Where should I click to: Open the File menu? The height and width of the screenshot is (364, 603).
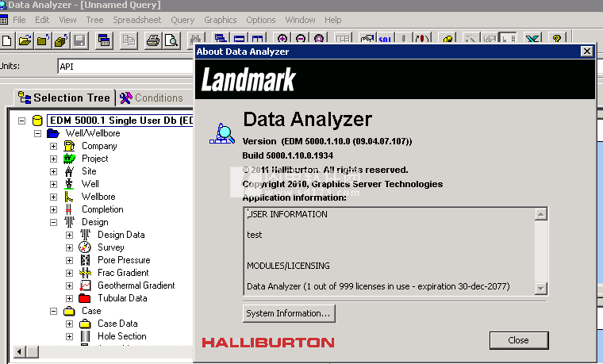tap(19, 20)
